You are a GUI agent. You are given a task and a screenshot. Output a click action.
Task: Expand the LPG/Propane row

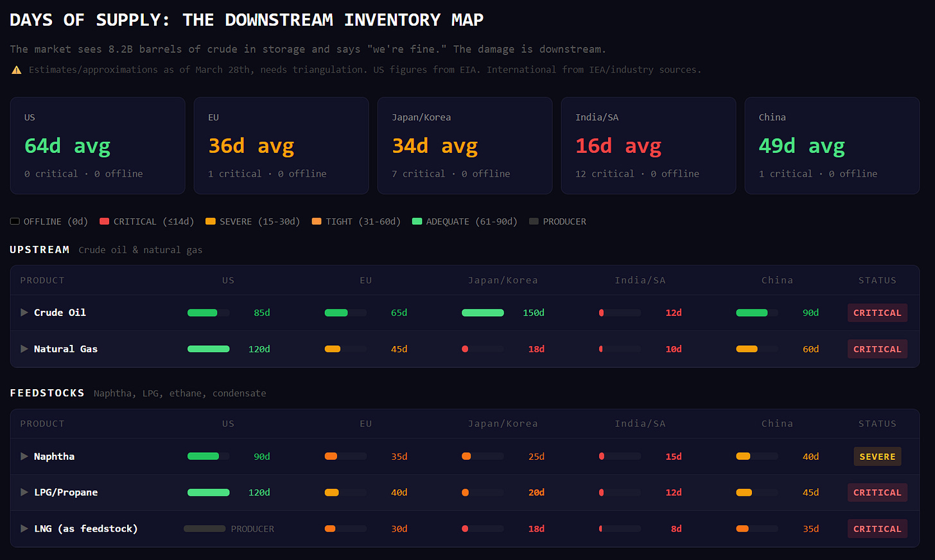[24, 493]
